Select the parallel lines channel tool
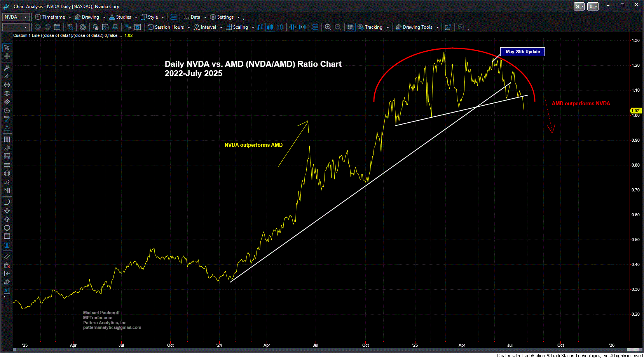Screen dimensions: 644x358 click(x=7, y=102)
